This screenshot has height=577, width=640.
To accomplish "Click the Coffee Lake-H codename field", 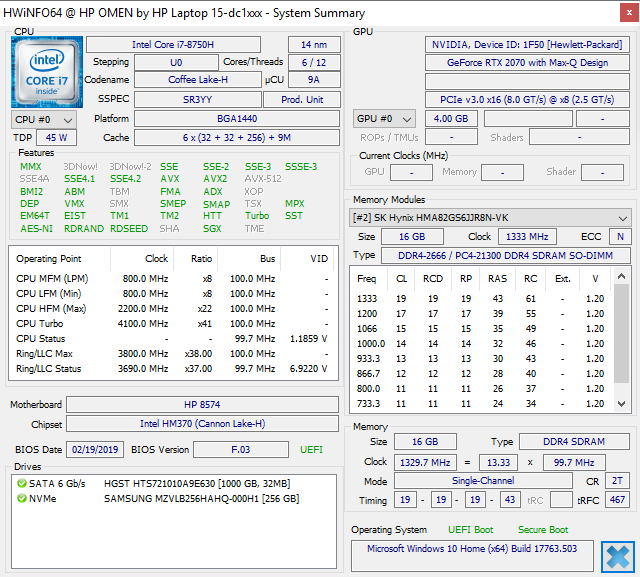I will (x=198, y=80).
